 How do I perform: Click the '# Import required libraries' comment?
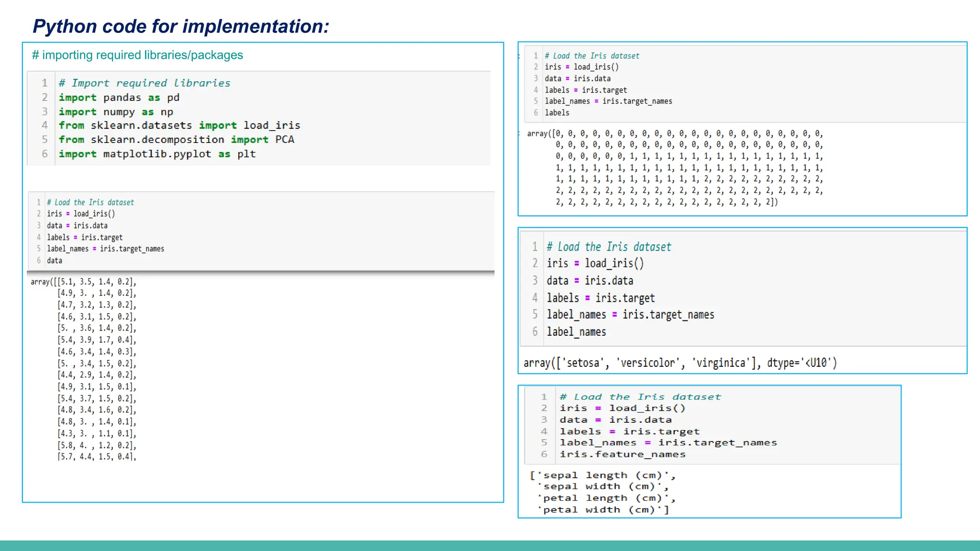[144, 83]
